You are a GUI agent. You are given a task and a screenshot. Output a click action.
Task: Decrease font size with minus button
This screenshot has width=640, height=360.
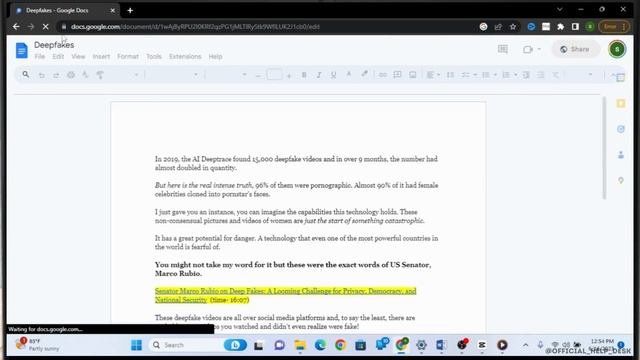[x=258, y=75]
